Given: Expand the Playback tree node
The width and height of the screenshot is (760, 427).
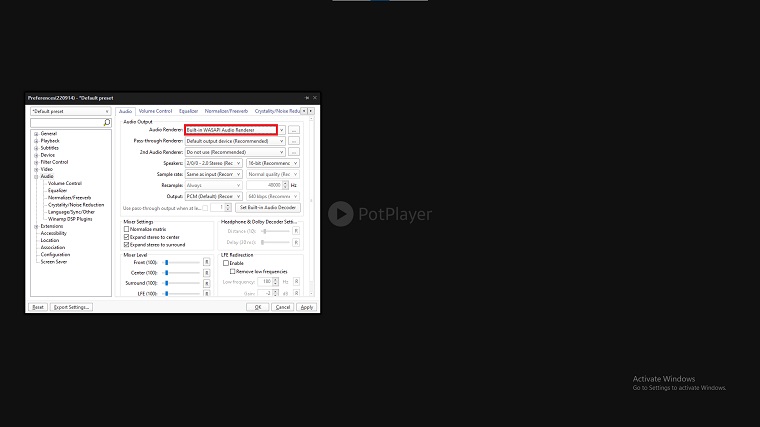Looking at the screenshot, I should [36, 141].
